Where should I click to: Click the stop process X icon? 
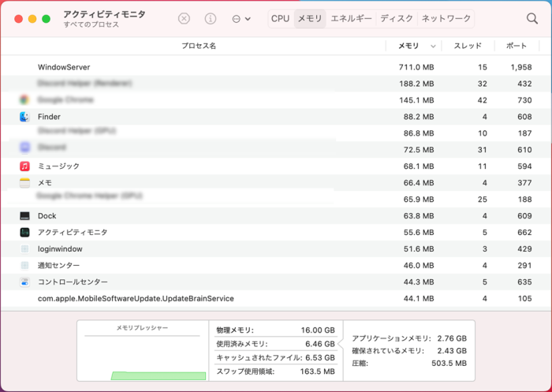(184, 18)
